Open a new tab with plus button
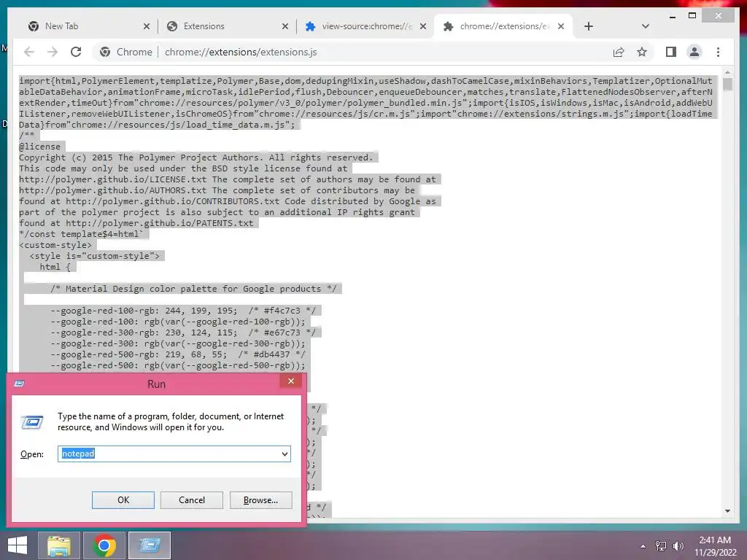747x560 pixels. [x=589, y=26]
